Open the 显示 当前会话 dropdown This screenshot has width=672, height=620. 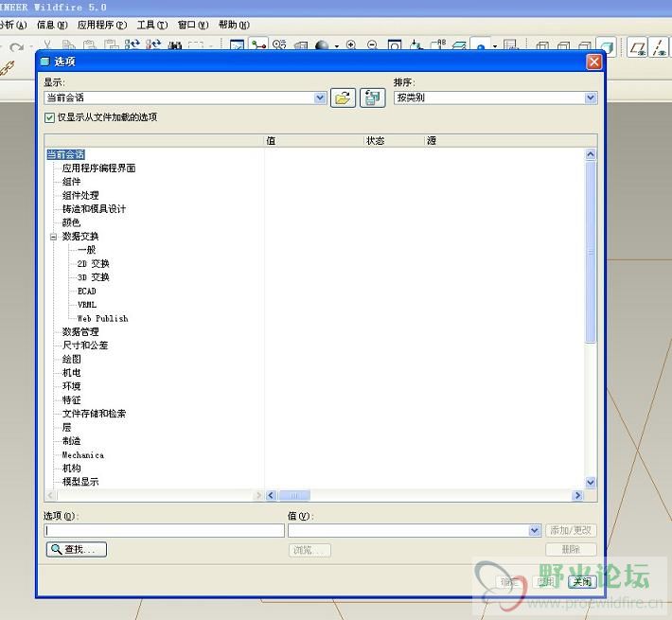[x=320, y=97]
